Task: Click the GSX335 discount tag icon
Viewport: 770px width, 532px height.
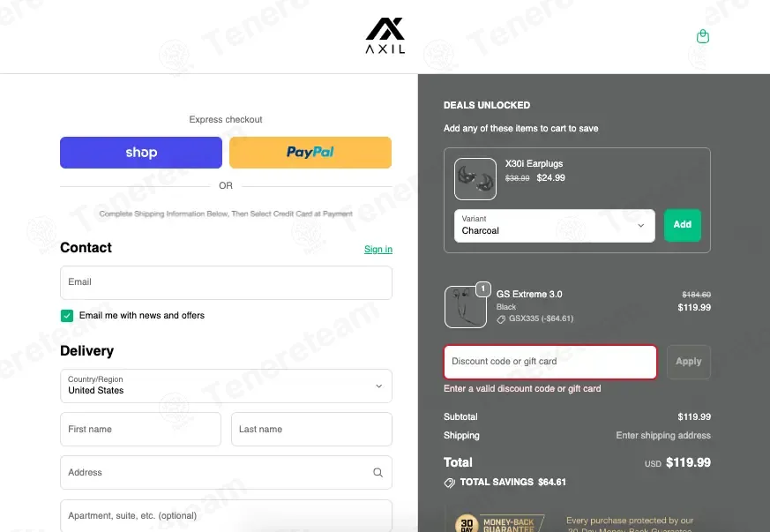Action: [501, 319]
